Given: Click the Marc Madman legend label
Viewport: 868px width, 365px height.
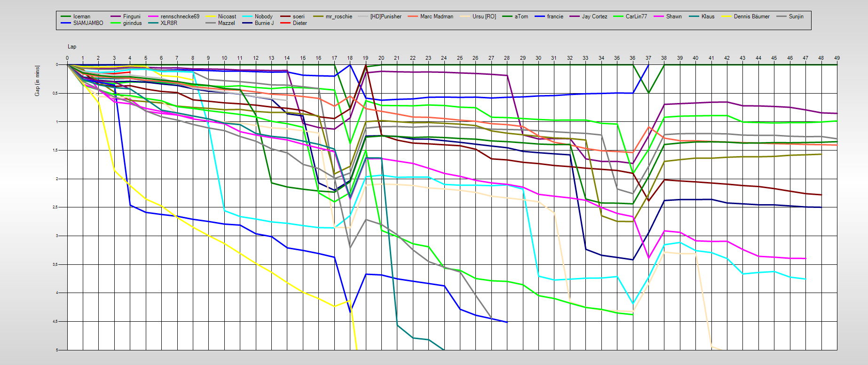Looking at the screenshot, I should tap(436, 16).
